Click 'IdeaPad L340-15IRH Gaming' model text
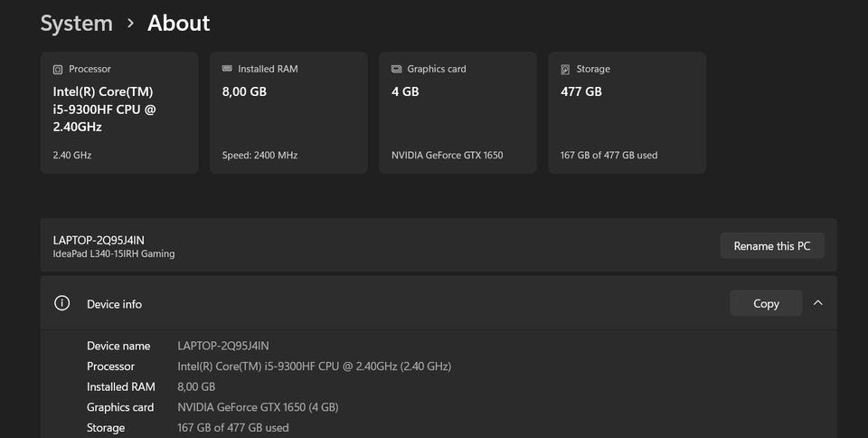868x438 pixels. 114,253
